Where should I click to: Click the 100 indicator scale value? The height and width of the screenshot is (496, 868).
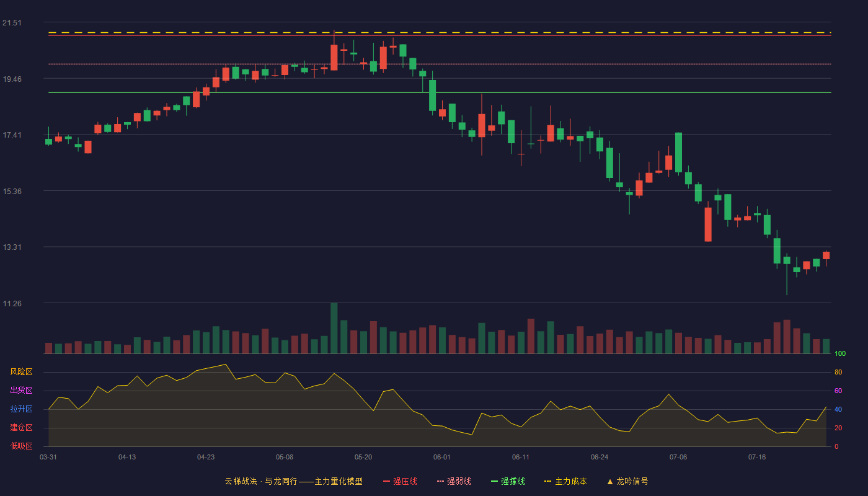pos(840,353)
